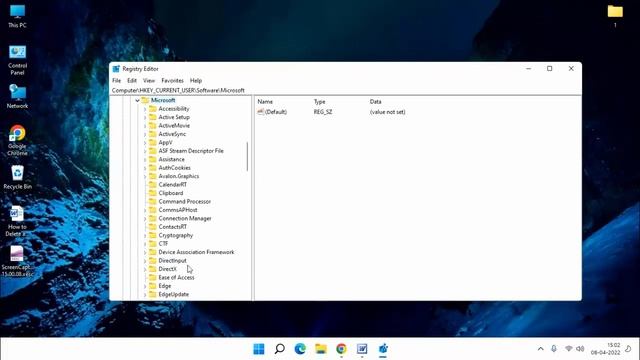Expand the ActiveSync key

(145, 134)
